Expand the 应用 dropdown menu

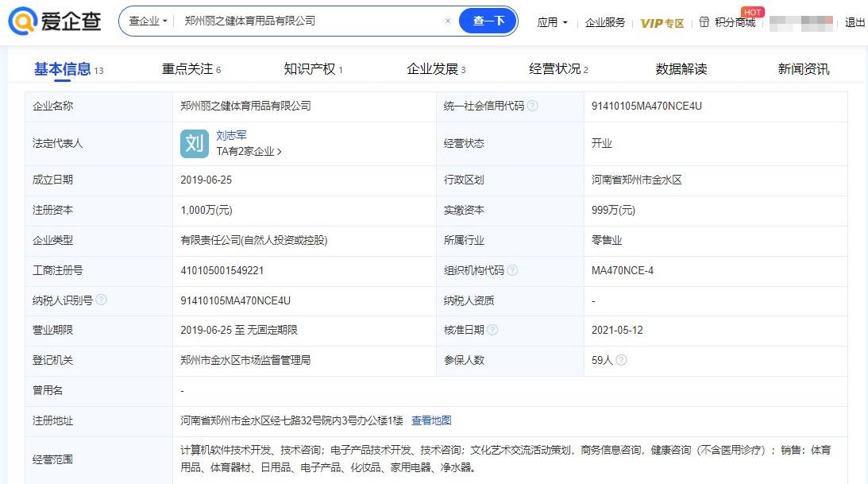click(x=553, y=22)
